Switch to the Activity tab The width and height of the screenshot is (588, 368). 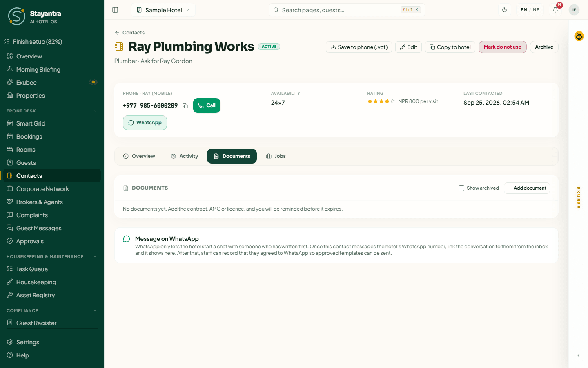(184, 156)
